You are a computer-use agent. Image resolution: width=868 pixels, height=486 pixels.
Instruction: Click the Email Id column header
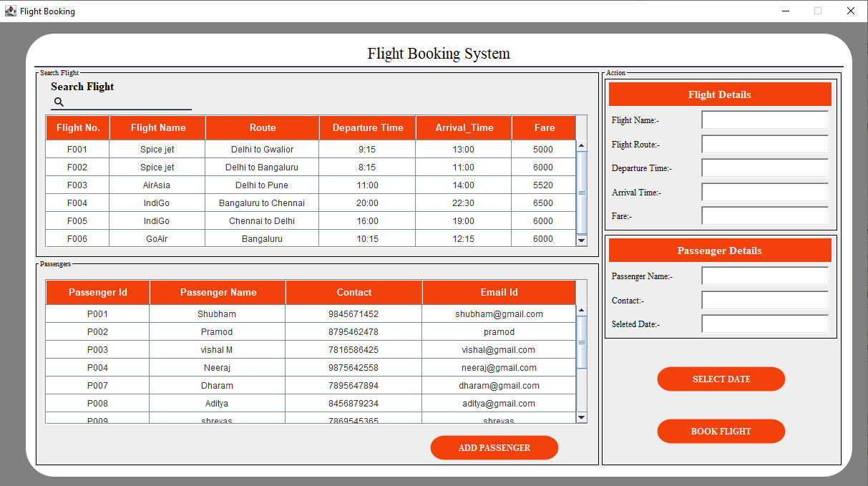499,293
